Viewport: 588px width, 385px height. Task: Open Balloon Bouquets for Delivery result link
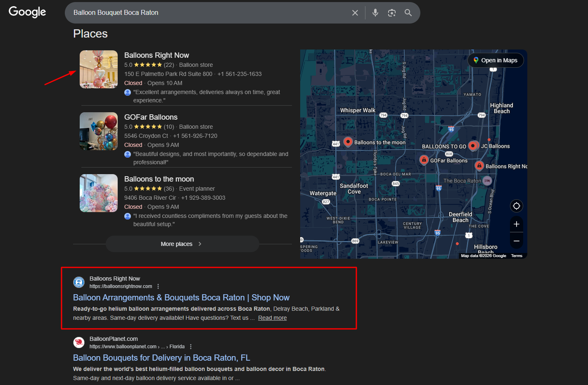point(161,358)
